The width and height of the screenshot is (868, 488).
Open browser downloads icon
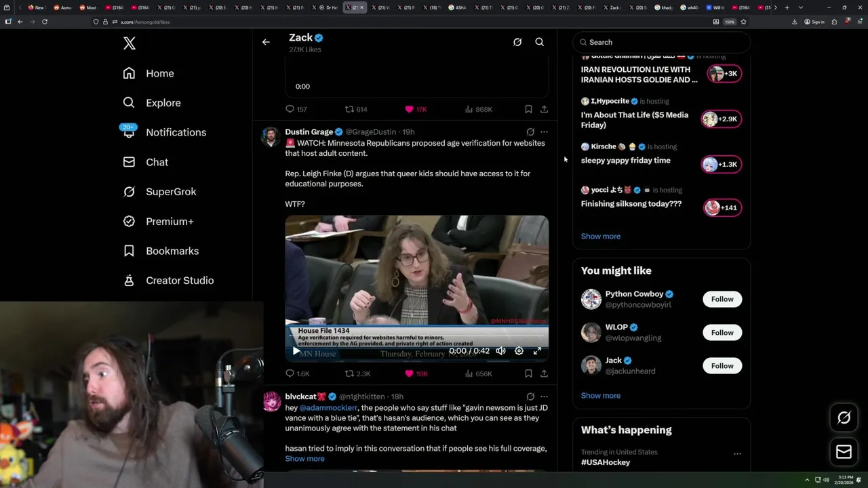pyautogui.click(x=794, y=22)
